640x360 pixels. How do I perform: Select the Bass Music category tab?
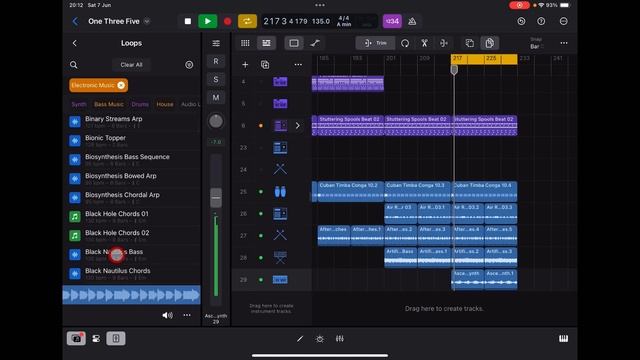point(109,104)
